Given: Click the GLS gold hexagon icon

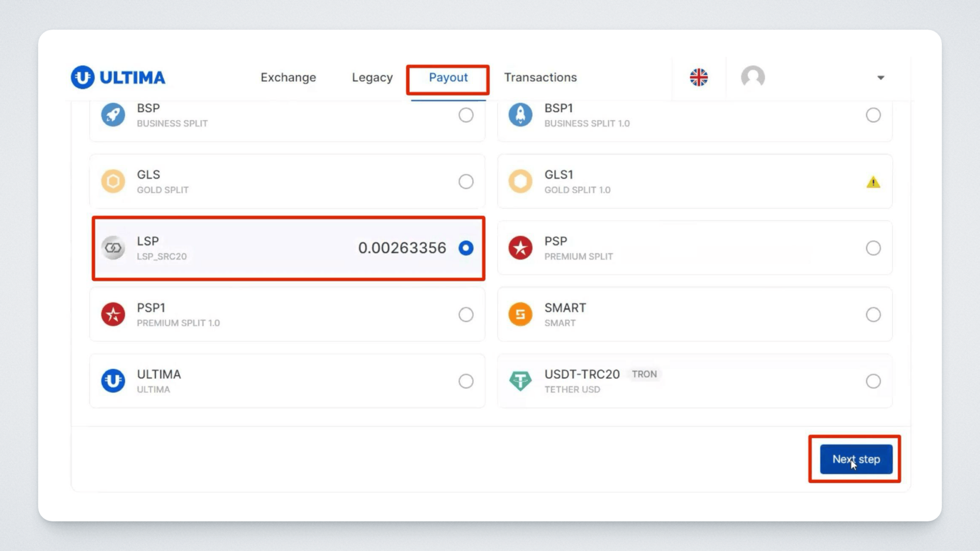Looking at the screenshot, I should click(x=113, y=181).
